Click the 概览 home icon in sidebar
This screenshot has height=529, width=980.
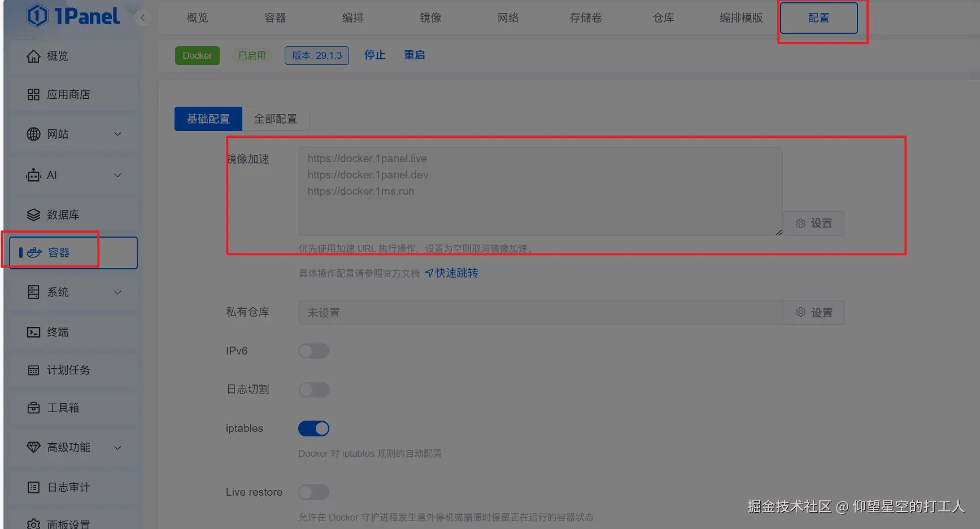point(34,56)
